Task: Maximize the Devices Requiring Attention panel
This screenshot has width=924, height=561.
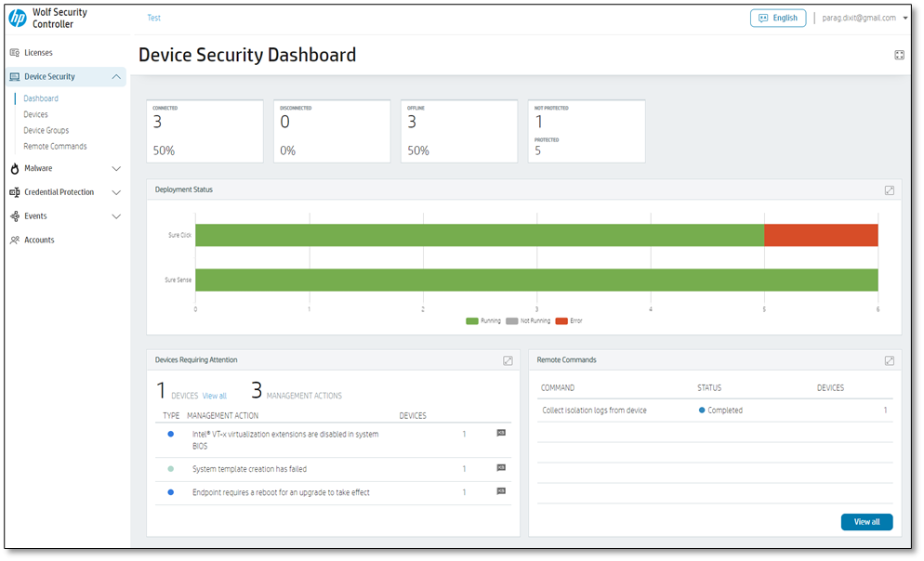Action: pyautogui.click(x=508, y=360)
